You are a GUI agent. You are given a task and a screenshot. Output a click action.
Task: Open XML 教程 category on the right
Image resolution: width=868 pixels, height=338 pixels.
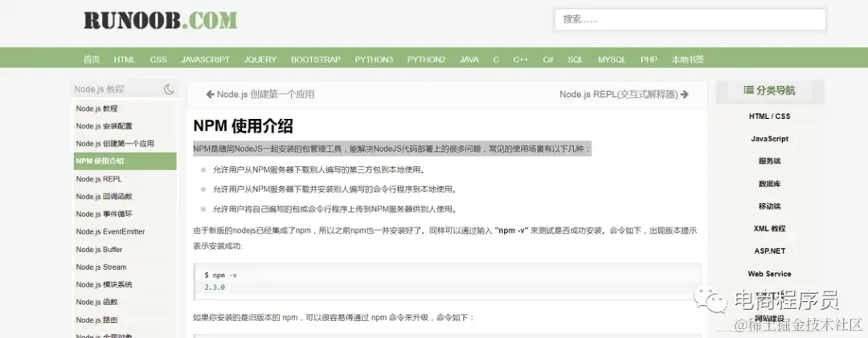click(769, 229)
